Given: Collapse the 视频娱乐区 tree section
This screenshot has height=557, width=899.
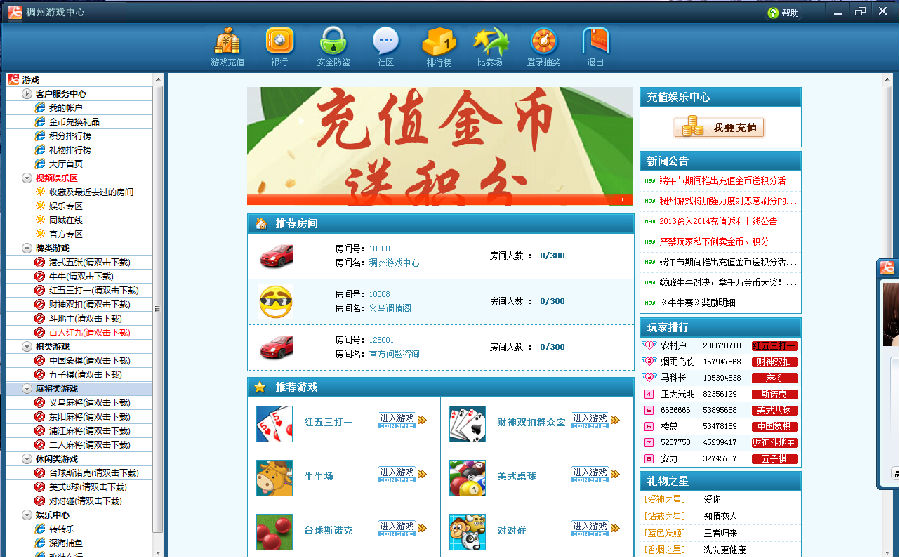Looking at the screenshot, I should tap(27, 178).
